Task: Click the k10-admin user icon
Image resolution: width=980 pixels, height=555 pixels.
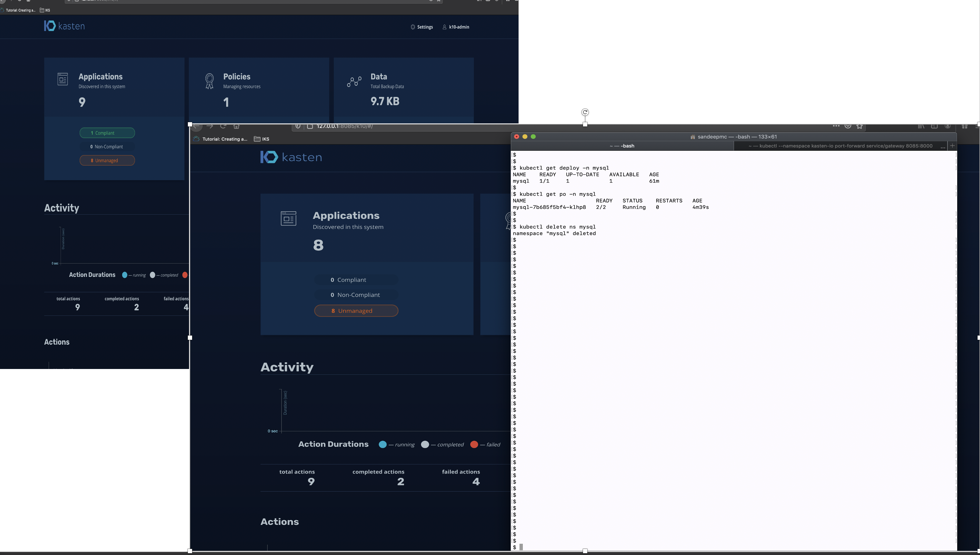Action: coord(444,27)
